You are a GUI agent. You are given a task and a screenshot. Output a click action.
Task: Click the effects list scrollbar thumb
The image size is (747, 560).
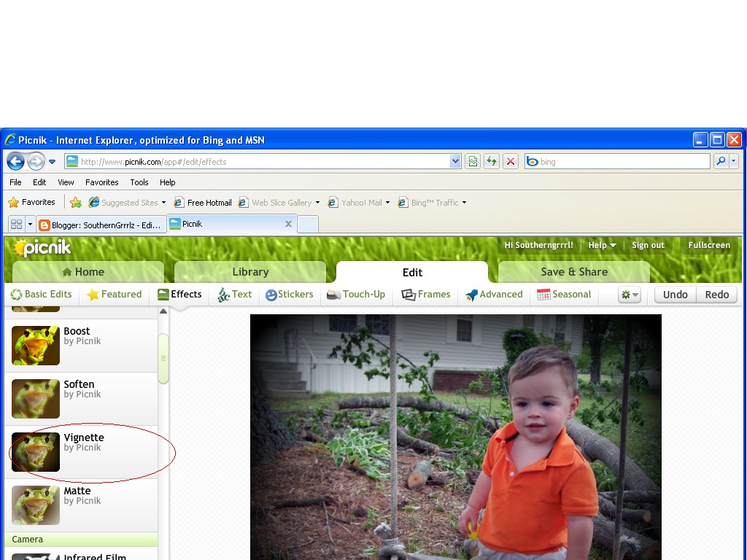point(163,359)
